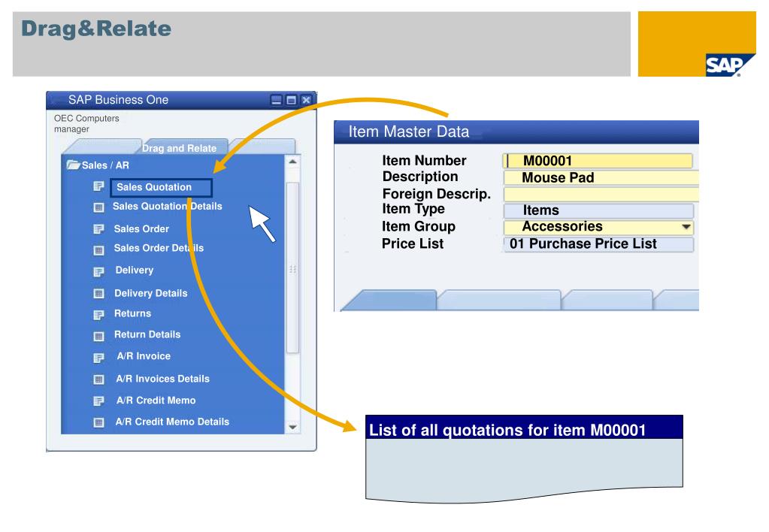The image size is (769, 532).
Task: Select A/R Credit Memo Details entry
Action: 172,422
